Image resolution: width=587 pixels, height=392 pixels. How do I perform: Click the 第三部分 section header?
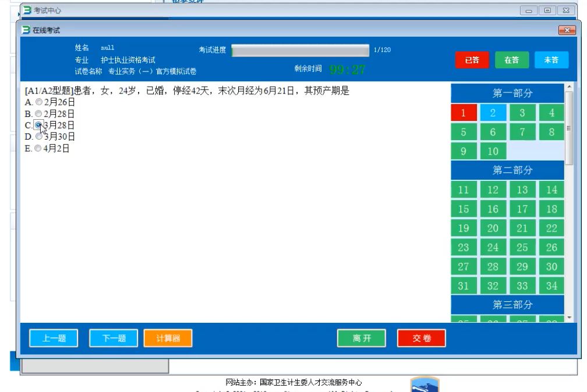[507, 305]
